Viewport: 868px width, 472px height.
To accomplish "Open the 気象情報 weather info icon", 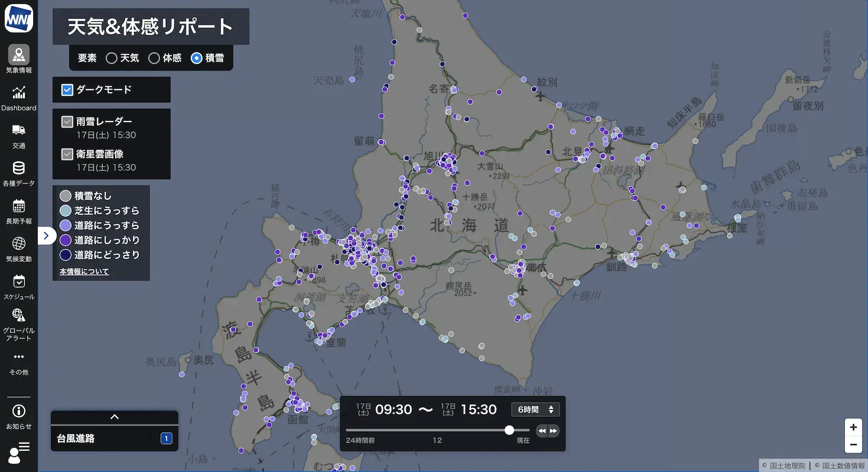I will point(19,55).
